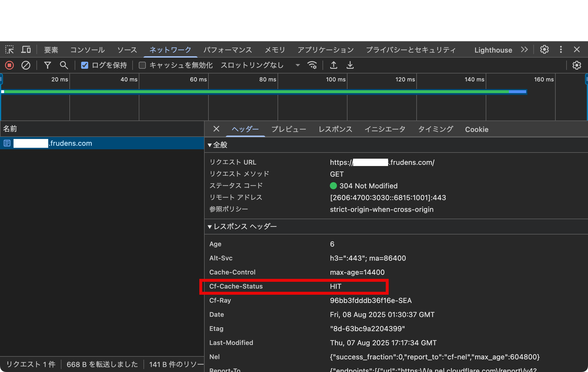
Task: Click the Last-Modified date value
Action: pos(383,343)
